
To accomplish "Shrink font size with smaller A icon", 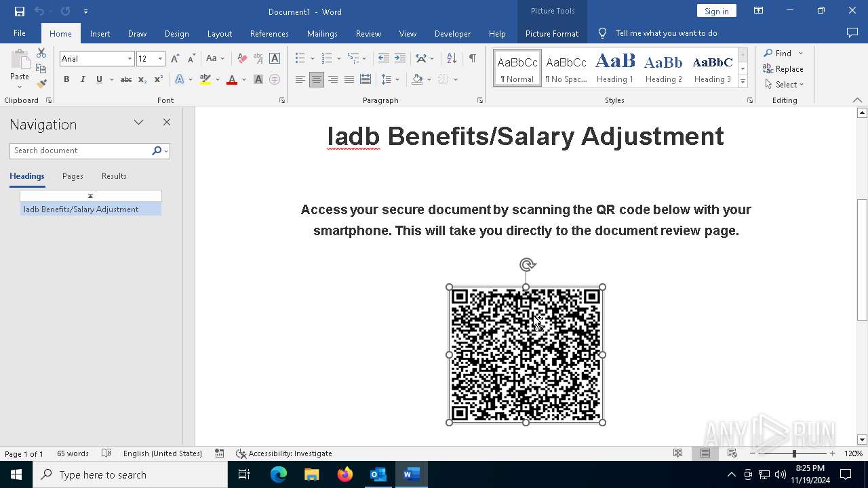I will (x=191, y=59).
